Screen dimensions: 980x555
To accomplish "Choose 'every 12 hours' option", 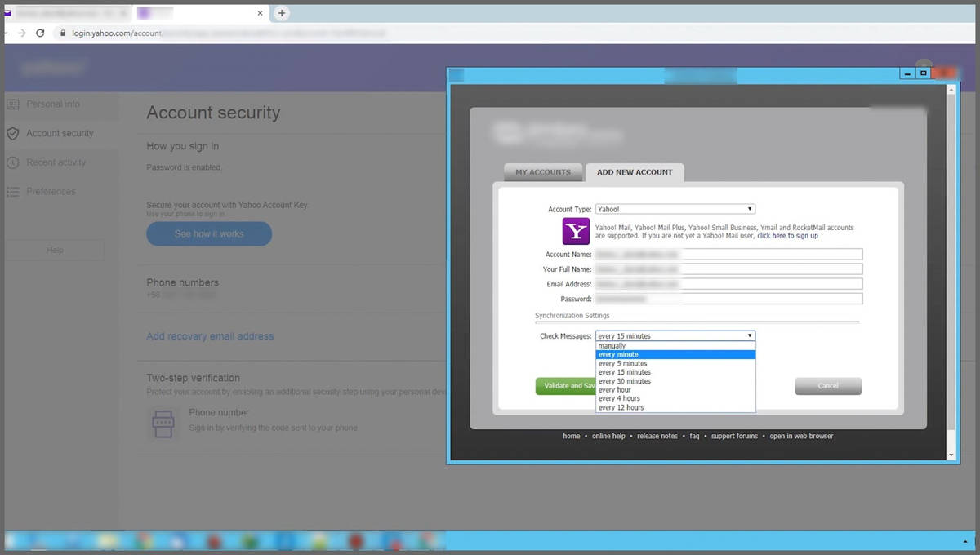I will click(675, 407).
